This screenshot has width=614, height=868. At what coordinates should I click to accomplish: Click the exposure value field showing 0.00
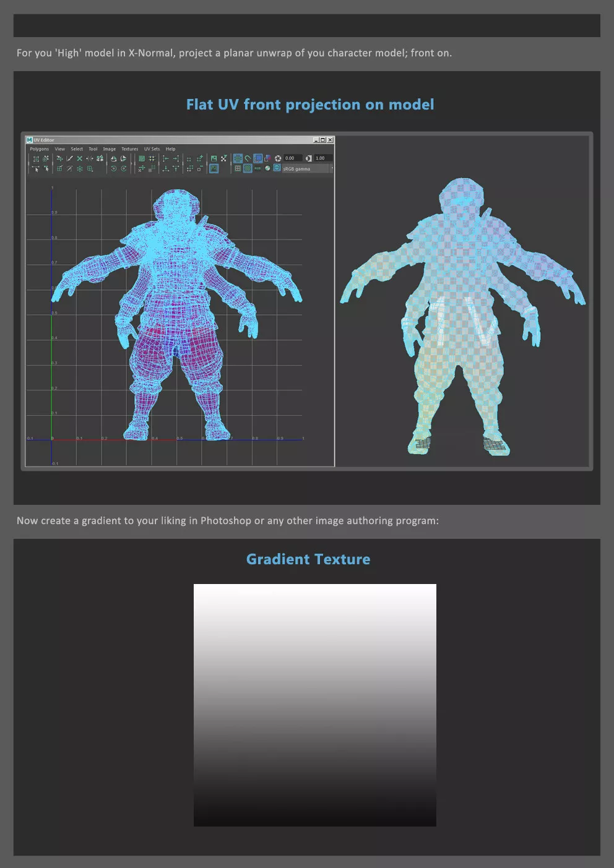292,158
